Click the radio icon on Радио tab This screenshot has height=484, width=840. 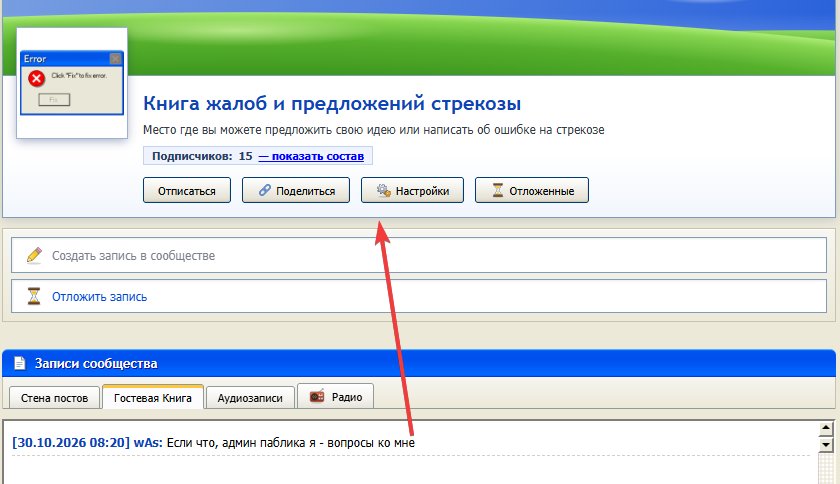[317, 397]
